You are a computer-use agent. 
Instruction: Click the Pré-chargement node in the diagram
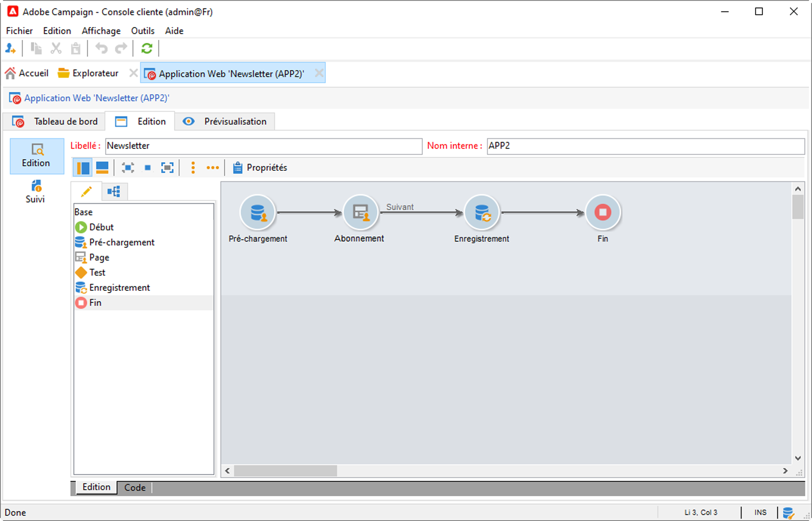(258, 212)
